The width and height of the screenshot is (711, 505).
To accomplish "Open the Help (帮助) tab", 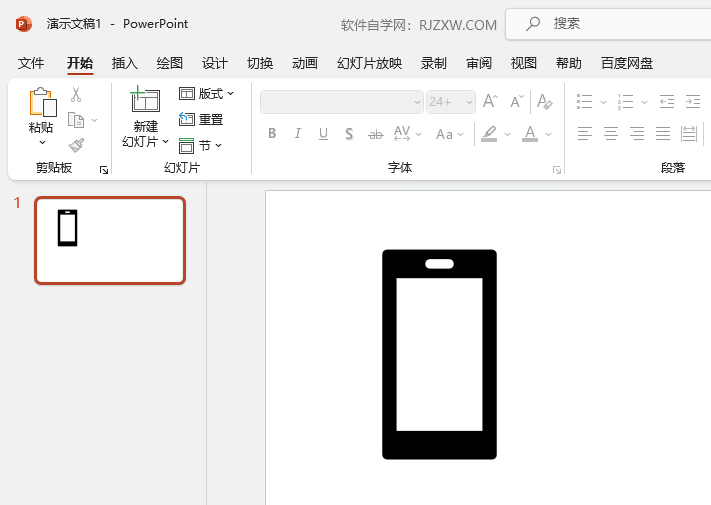I will tap(569, 63).
